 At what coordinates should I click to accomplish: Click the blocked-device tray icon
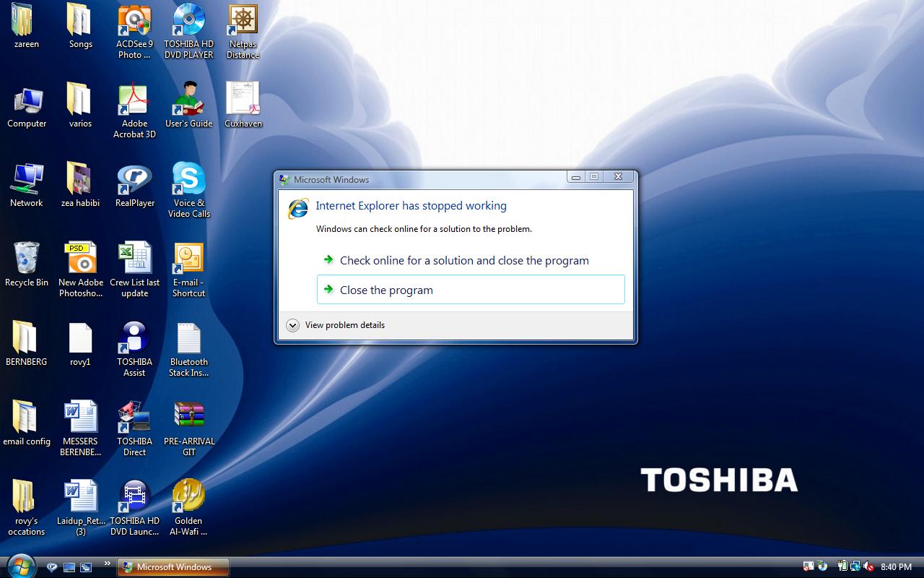click(x=809, y=566)
